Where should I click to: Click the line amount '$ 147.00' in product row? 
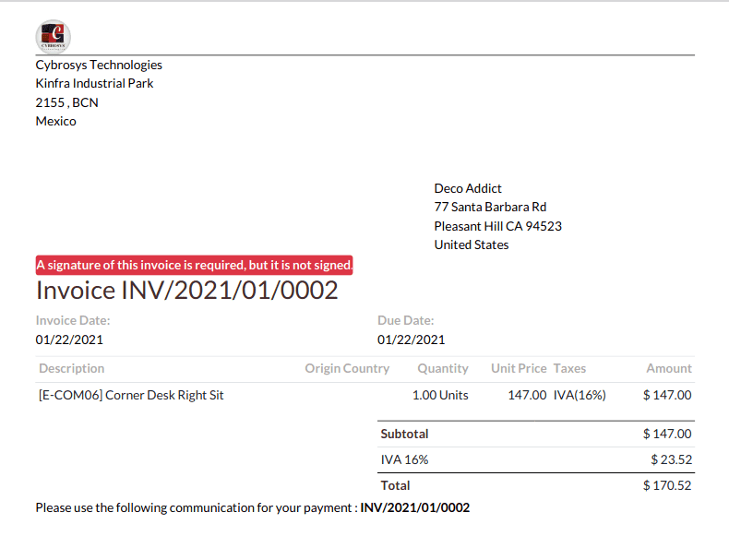[x=667, y=395]
